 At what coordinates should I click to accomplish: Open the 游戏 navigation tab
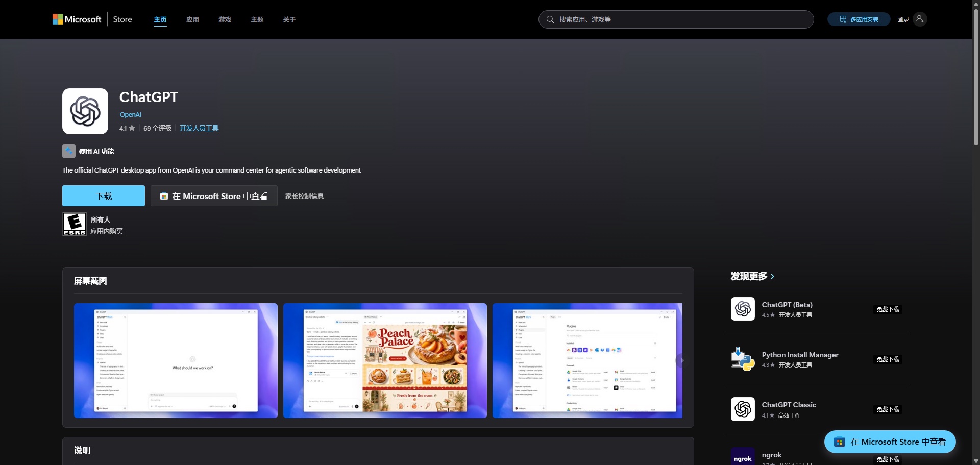click(x=225, y=19)
